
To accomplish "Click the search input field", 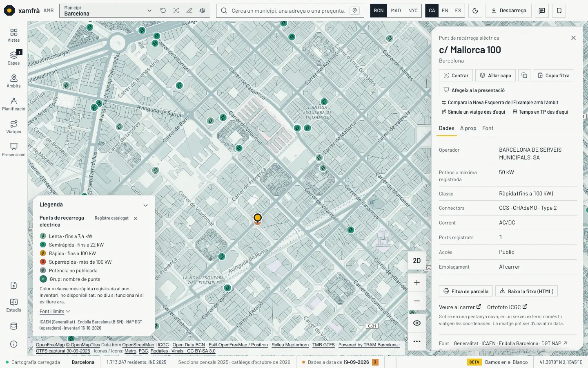I will [288, 11].
